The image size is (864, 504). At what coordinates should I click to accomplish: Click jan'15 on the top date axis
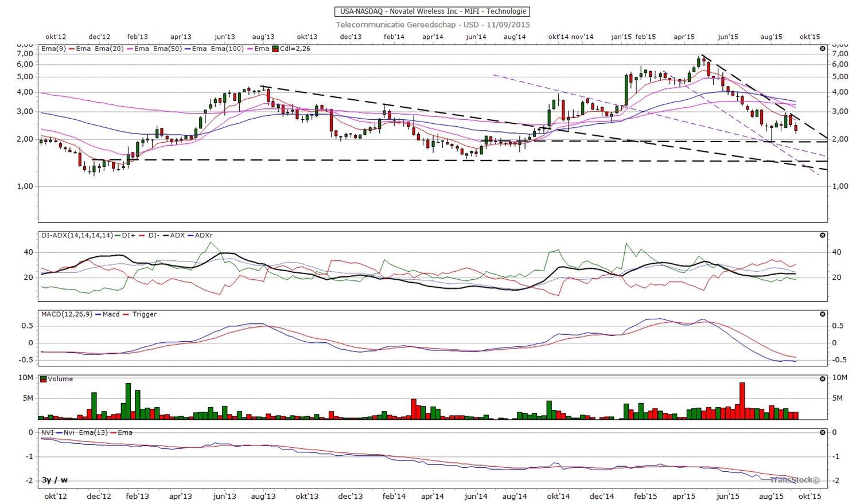pos(621,37)
